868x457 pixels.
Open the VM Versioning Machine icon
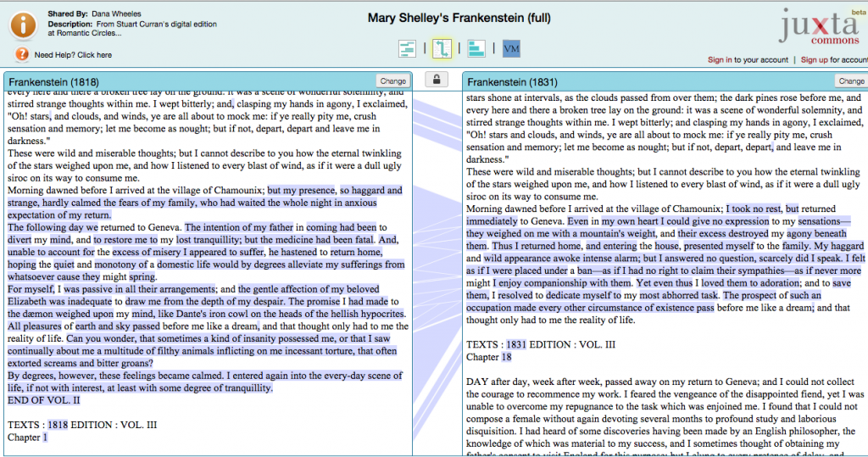point(511,48)
